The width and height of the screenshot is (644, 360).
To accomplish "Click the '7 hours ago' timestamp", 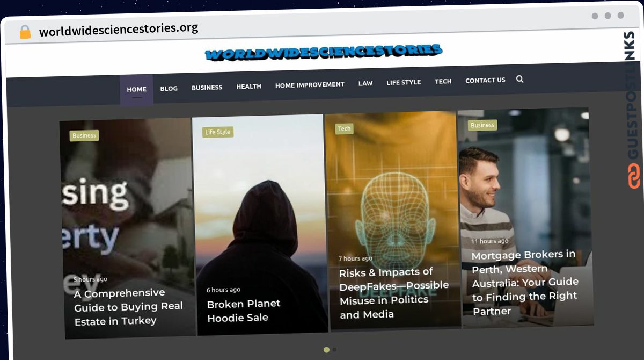I will (x=355, y=258).
